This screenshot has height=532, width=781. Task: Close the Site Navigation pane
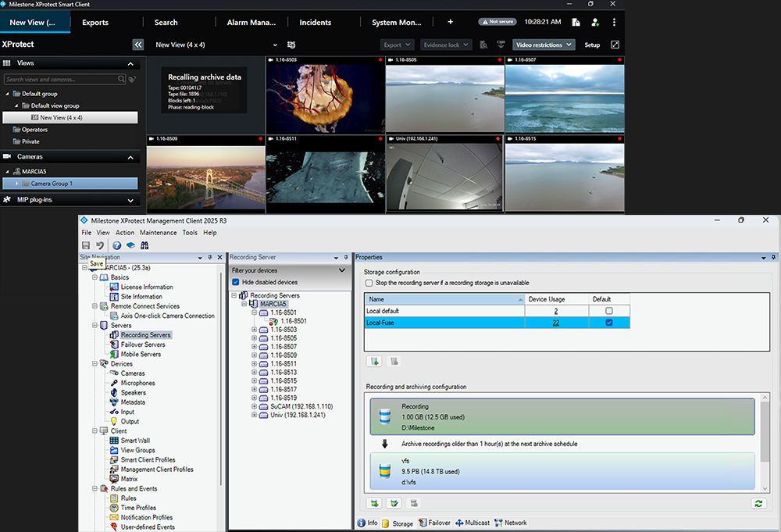point(219,258)
